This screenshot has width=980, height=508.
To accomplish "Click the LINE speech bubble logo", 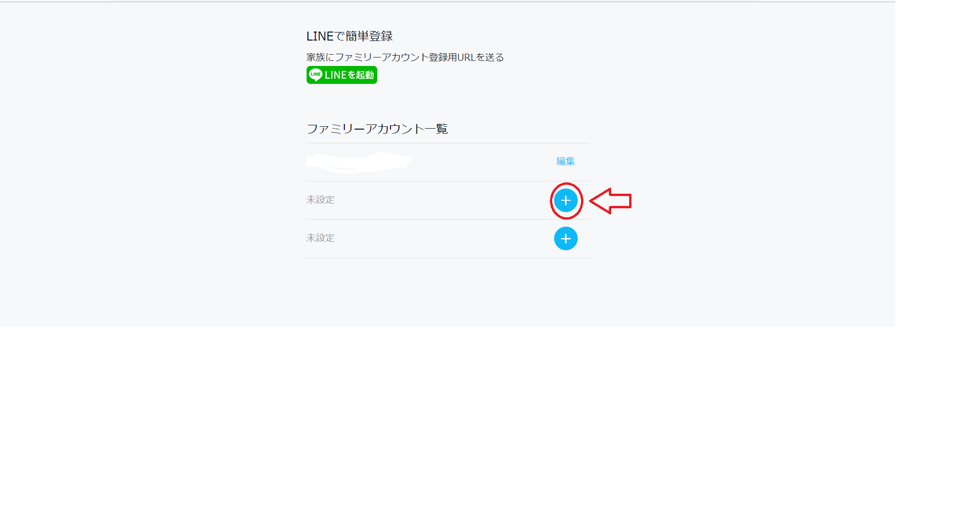I will pyautogui.click(x=316, y=75).
